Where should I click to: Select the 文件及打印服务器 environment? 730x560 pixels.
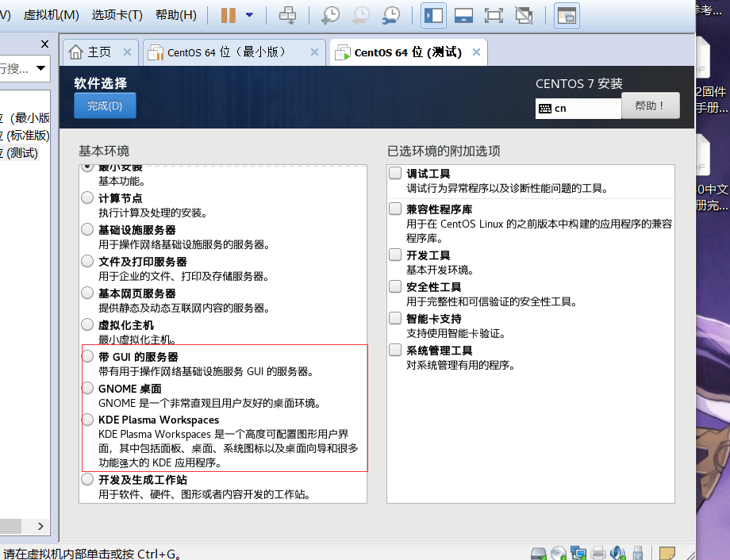(87, 261)
